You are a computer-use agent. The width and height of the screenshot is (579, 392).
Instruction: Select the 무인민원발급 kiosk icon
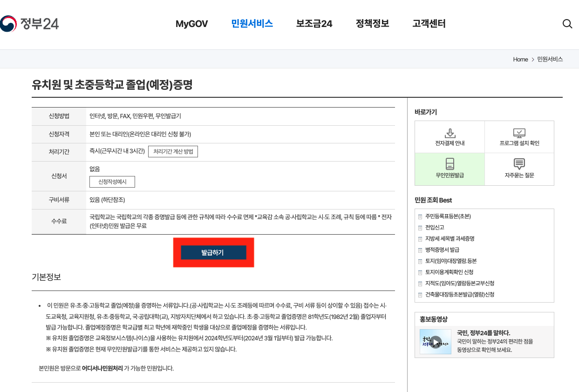coord(450,164)
